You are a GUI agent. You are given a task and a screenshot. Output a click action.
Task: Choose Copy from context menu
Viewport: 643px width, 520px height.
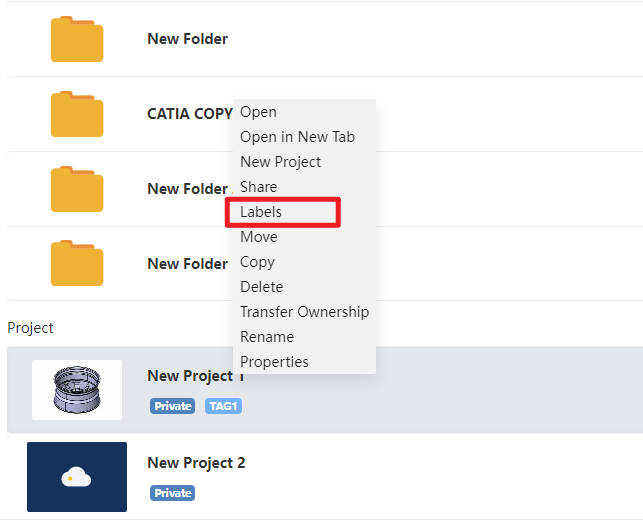(x=257, y=262)
